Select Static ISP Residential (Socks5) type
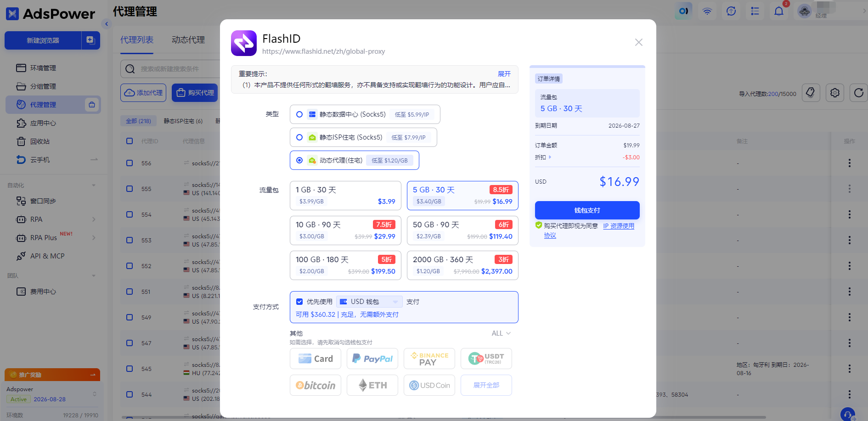The width and height of the screenshot is (868, 421). pyautogui.click(x=363, y=137)
